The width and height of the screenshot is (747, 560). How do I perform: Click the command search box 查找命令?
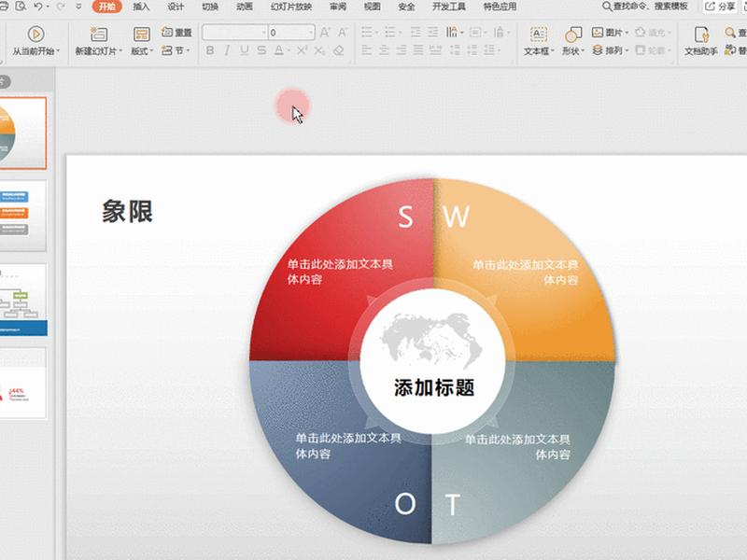[x=645, y=7]
